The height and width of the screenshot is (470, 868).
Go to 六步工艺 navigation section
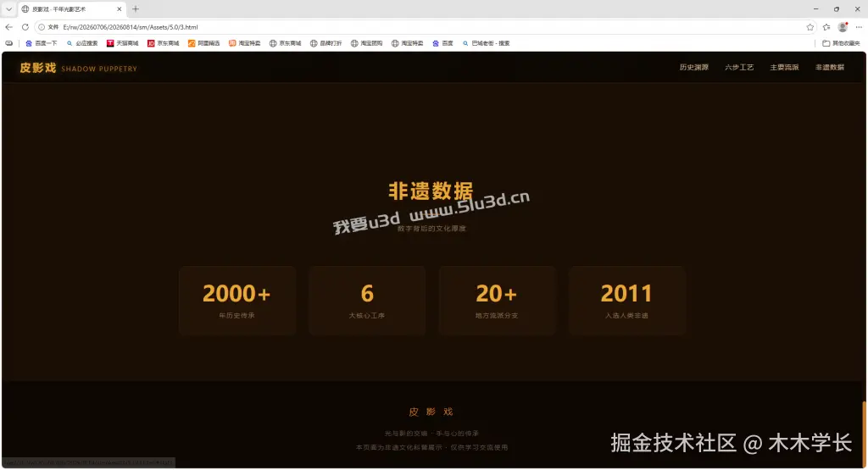coord(739,68)
